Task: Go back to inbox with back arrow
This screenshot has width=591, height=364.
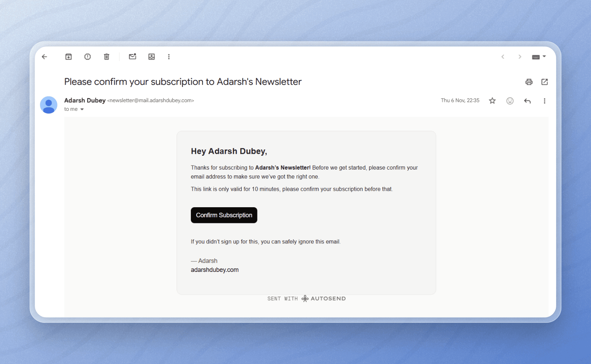Action: coord(45,57)
